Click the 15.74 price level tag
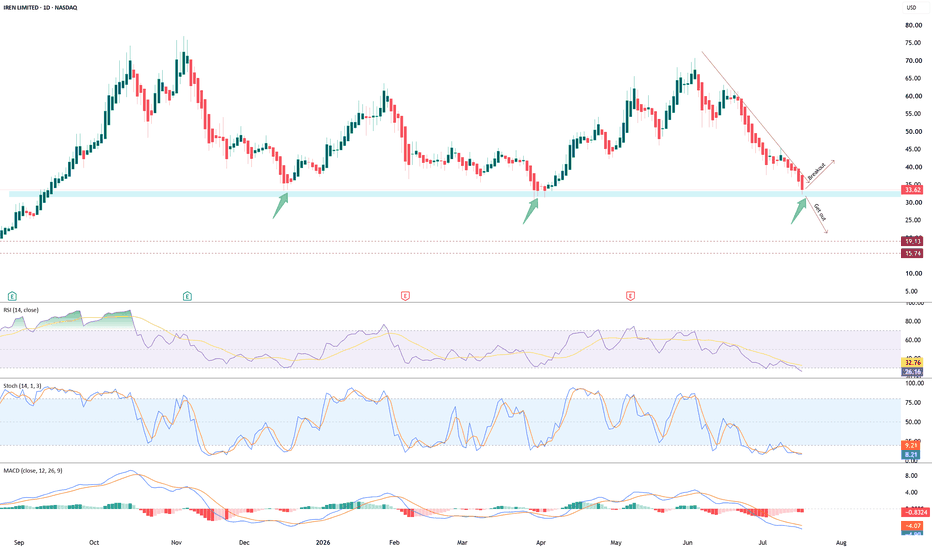This screenshot has width=932, height=550. pos(912,253)
